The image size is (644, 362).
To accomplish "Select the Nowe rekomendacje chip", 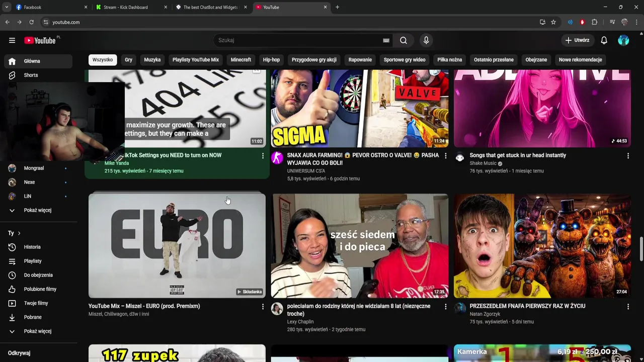I will coord(581,60).
